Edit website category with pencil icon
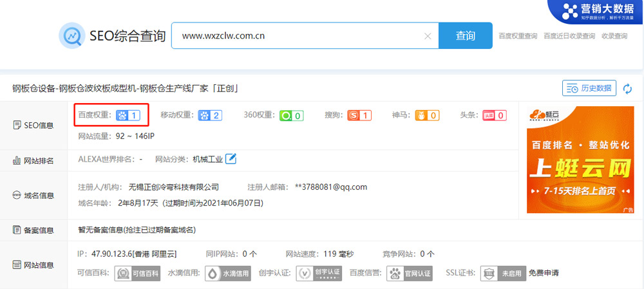 pyautogui.click(x=231, y=158)
